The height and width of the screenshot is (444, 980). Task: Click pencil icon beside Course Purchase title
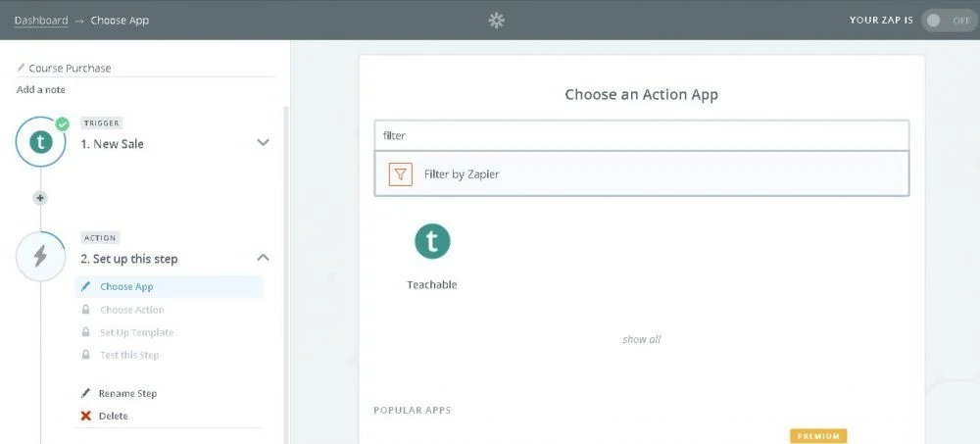coord(22,69)
